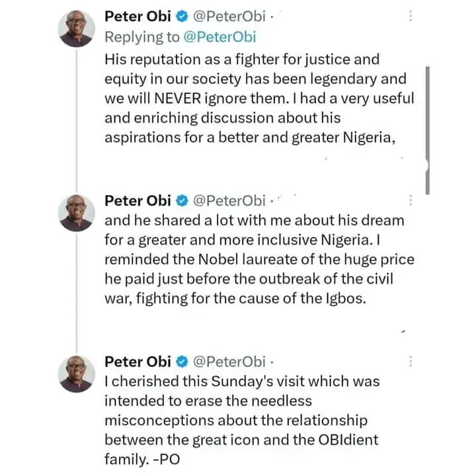
Task: Click @PeterObi handle in Nobel laureate tweet header
Action: pyautogui.click(x=228, y=200)
